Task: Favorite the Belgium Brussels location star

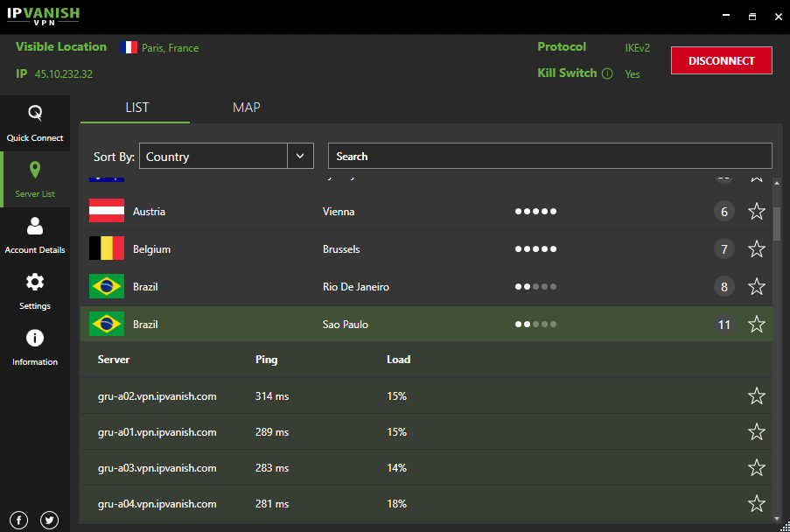Action: pyautogui.click(x=756, y=248)
